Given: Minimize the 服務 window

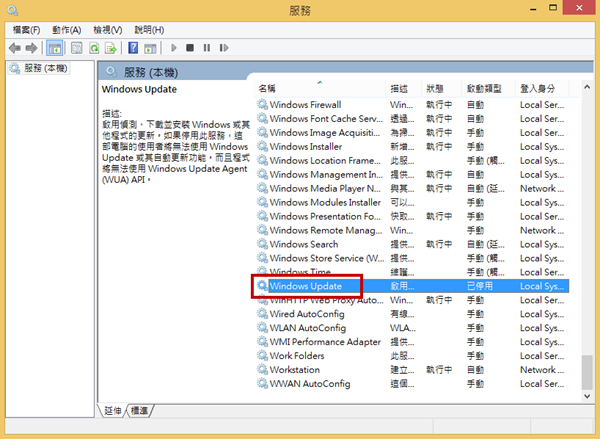Looking at the screenshot, I should [x=533, y=8].
